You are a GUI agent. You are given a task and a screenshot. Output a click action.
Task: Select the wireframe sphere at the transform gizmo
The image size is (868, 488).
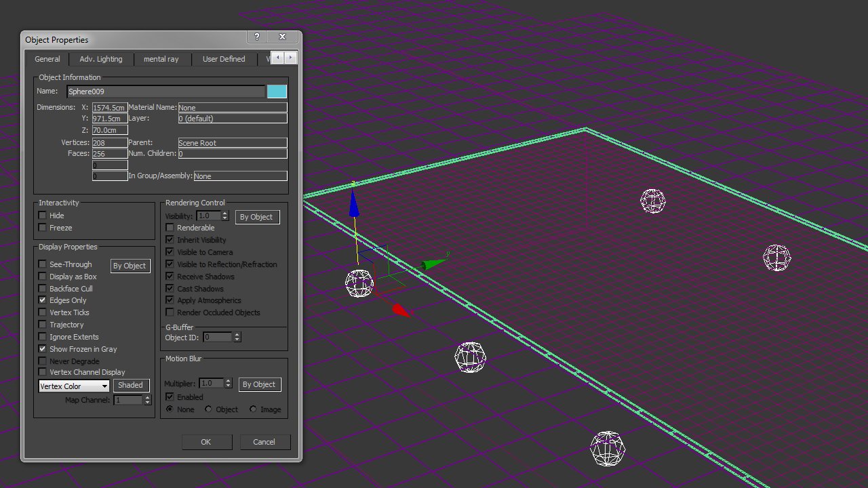click(359, 283)
